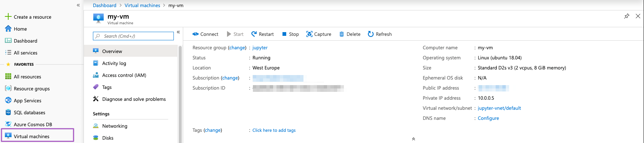This screenshot has height=143, width=644.
Task: Pin my-vm blade to dashboard
Action: (626, 16)
